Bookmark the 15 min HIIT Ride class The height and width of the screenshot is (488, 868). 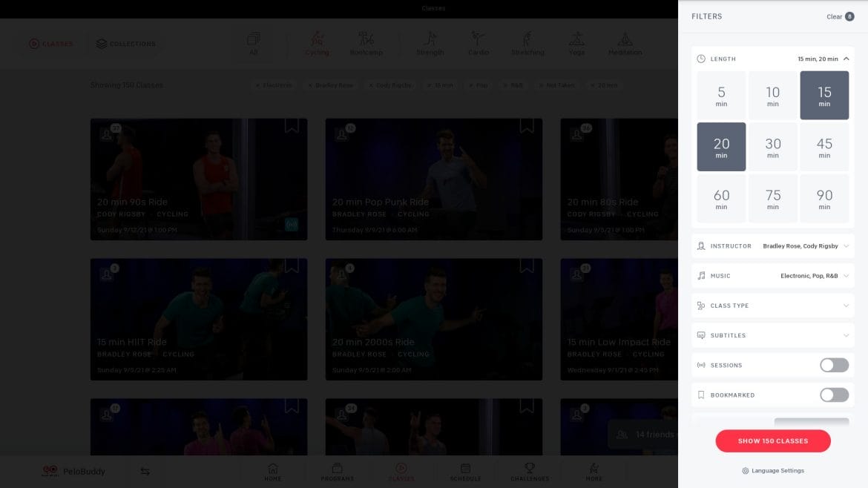(x=292, y=266)
